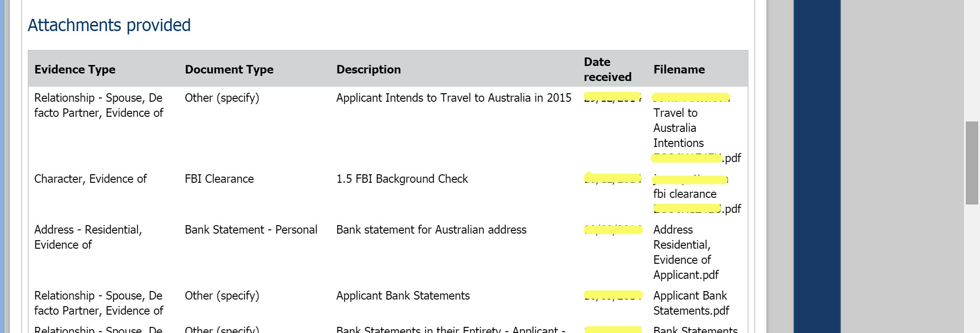Click the Description column header
980x333 pixels.
click(368, 69)
